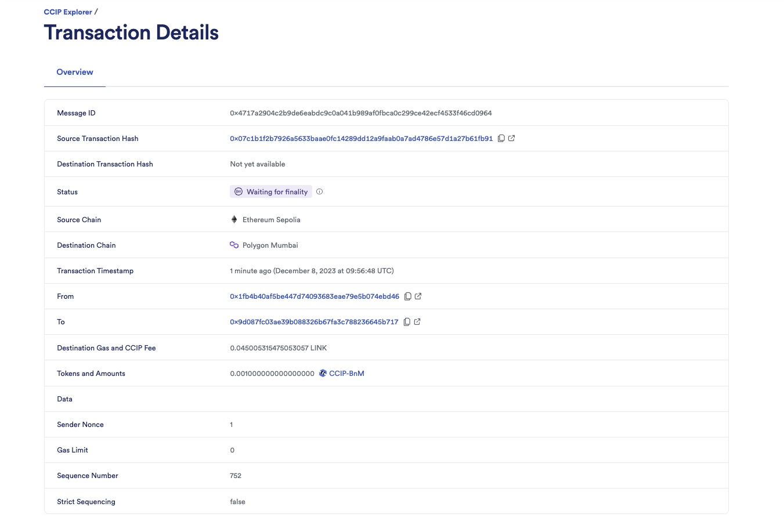Screen dimensions: 784x532
Task: Click the Transaction Timestamp label
Action: click(95, 271)
